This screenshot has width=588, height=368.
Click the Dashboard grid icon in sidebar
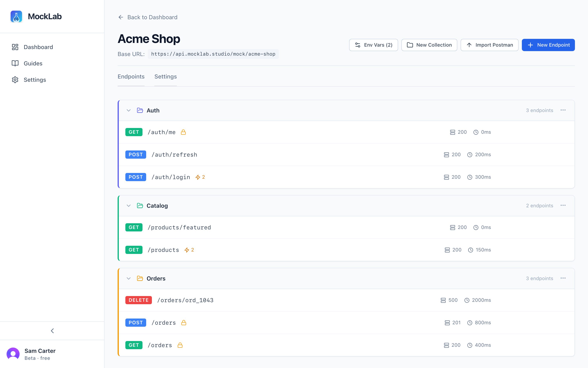pos(15,47)
